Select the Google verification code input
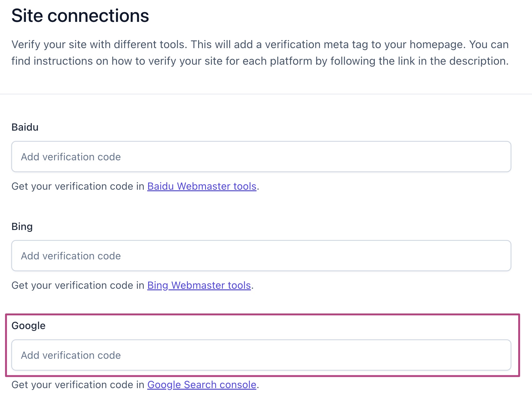Screen dimensions: 532x405 [x=261, y=355]
